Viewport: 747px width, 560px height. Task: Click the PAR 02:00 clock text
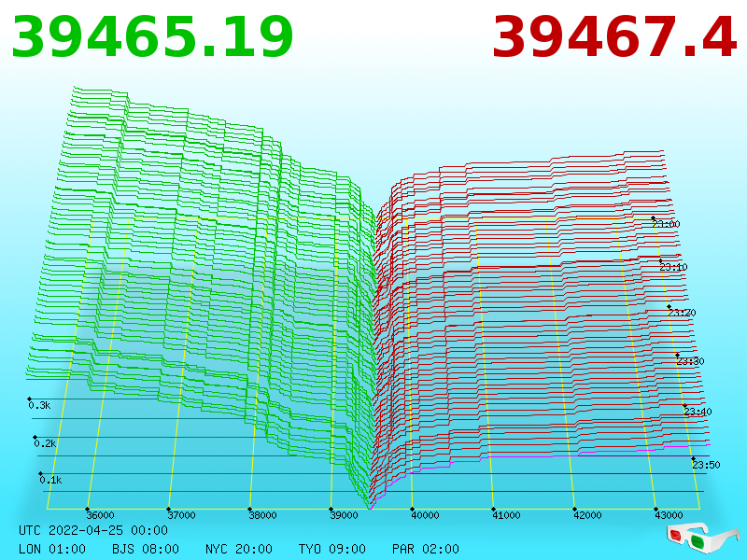[426, 549]
